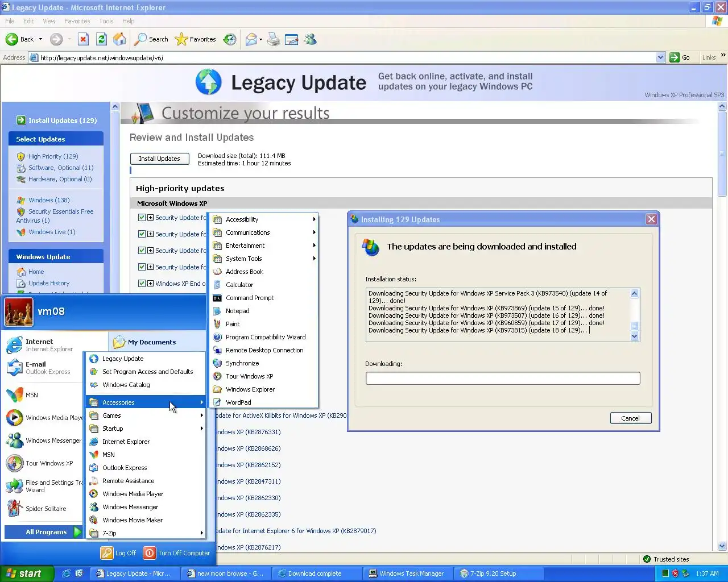The width and height of the screenshot is (728, 582).
Task: Cancel the update installation dialog
Action: click(x=630, y=418)
